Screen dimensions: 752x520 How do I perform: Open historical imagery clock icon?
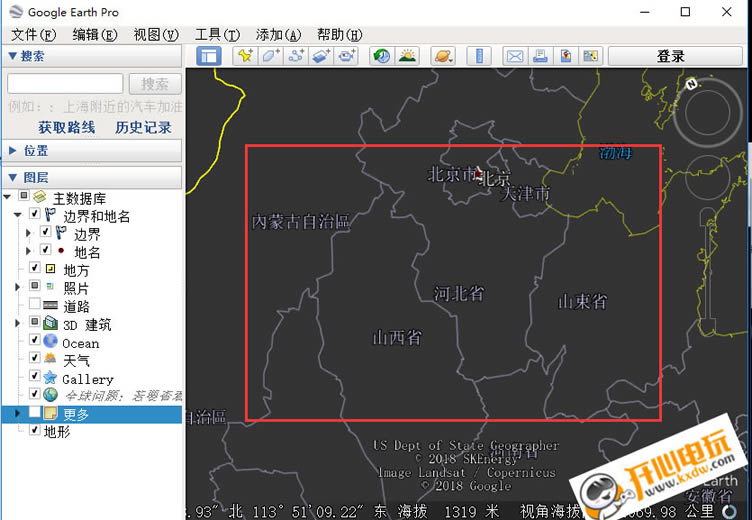(x=381, y=56)
